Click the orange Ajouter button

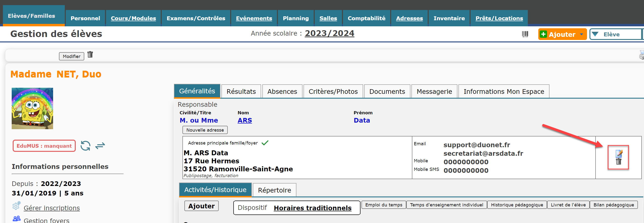click(x=562, y=34)
